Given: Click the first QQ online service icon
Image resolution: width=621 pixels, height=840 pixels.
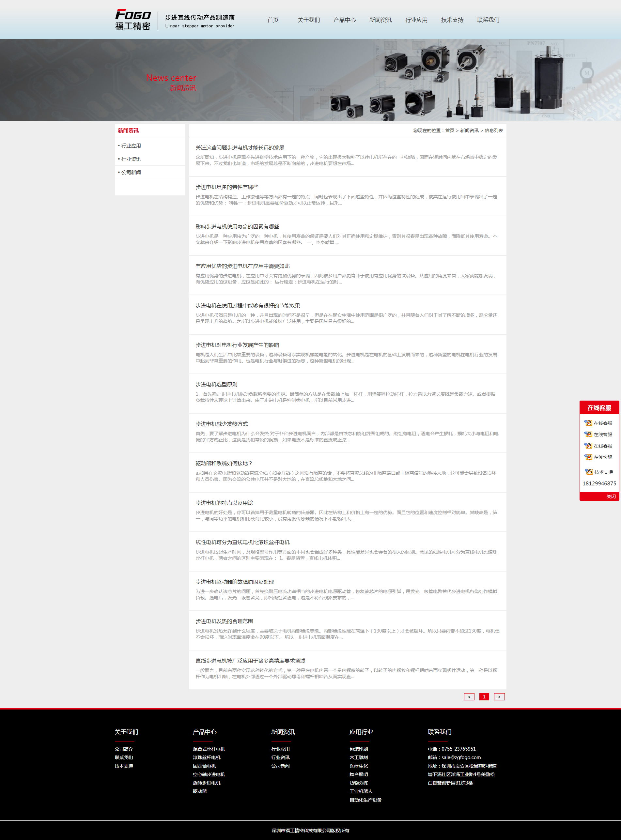Looking at the screenshot, I should (x=588, y=423).
